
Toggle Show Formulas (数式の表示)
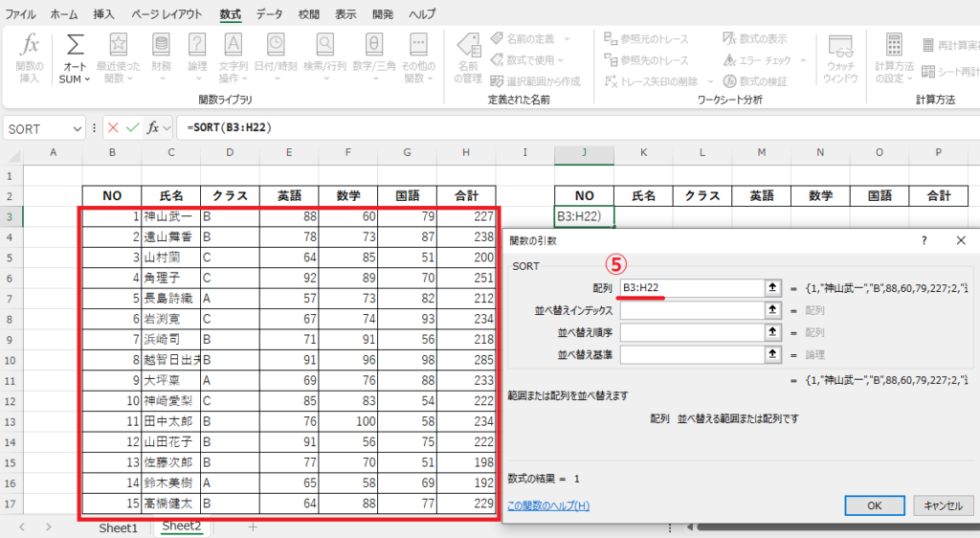pos(755,38)
